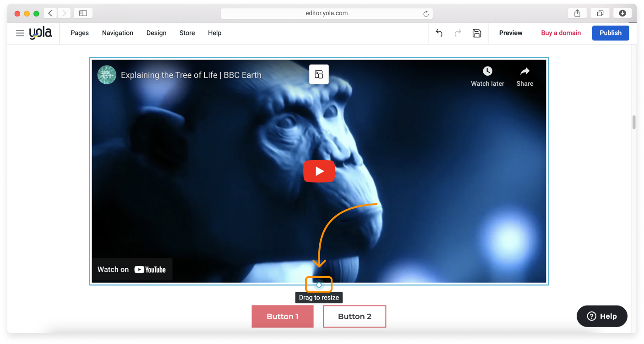This screenshot has height=344, width=644.
Task: Click the Buy a domain link
Action: click(561, 33)
